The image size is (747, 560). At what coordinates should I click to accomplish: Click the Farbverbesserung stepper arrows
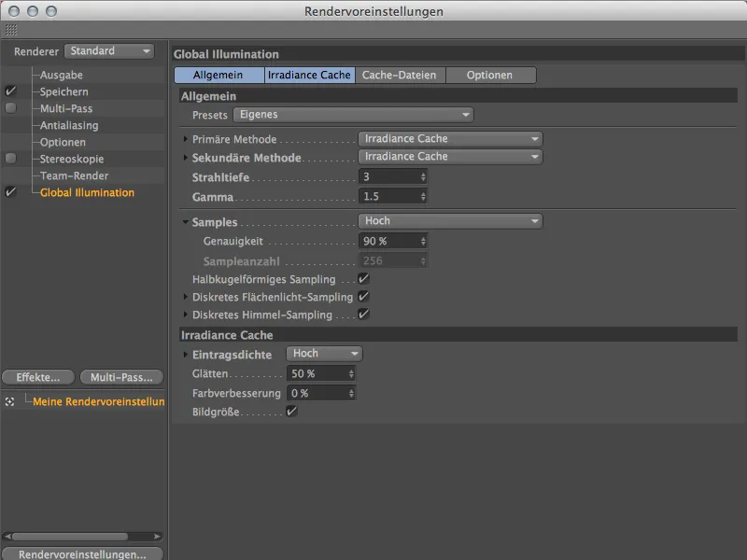(x=351, y=393)
